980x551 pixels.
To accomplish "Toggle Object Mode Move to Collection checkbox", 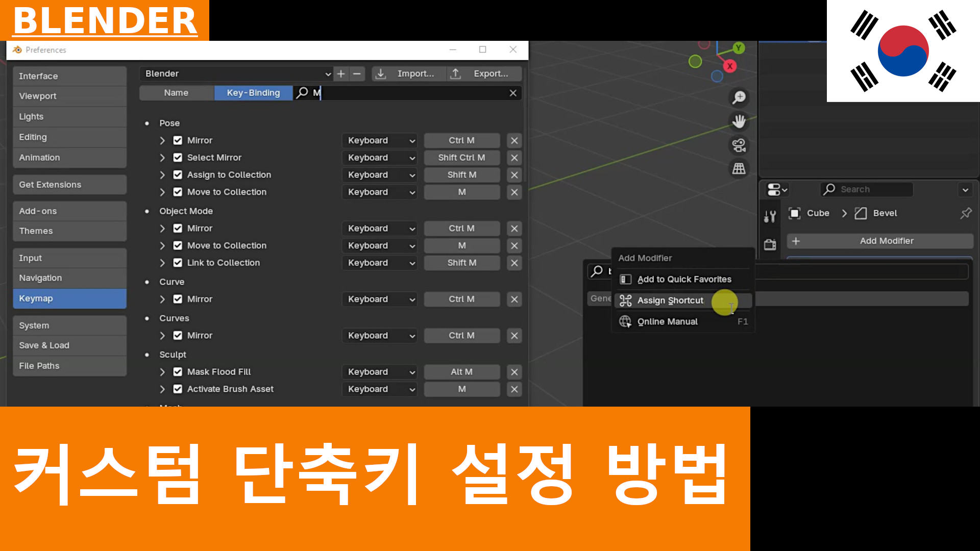I will 178,246.
